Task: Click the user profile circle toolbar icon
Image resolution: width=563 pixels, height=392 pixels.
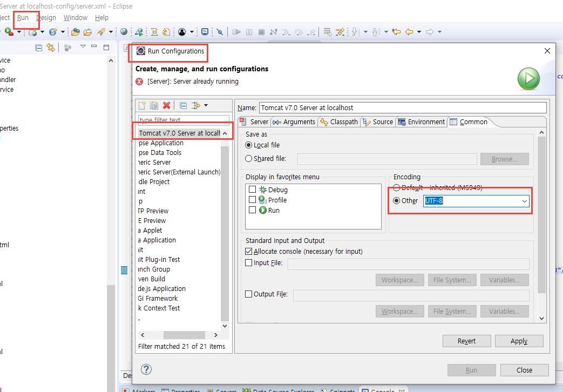Action: pyautogui.click(x=182, y=32)
